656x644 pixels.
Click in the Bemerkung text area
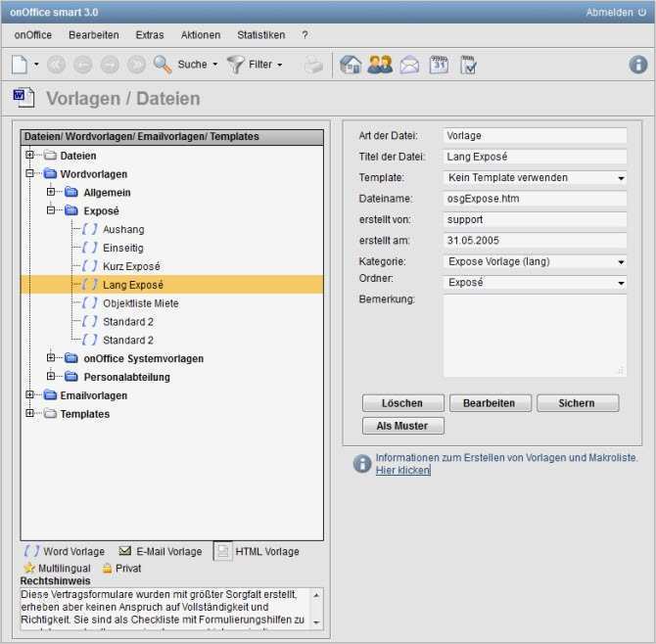click(x=535, y=336)
